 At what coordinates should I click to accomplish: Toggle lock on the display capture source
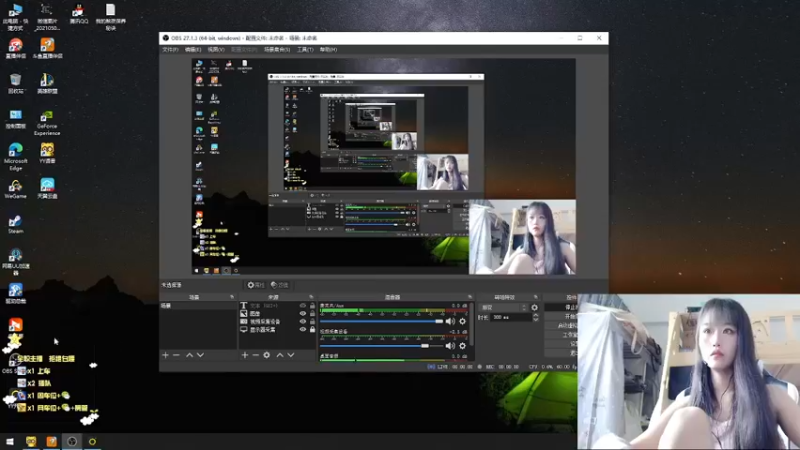coord(312,330)
